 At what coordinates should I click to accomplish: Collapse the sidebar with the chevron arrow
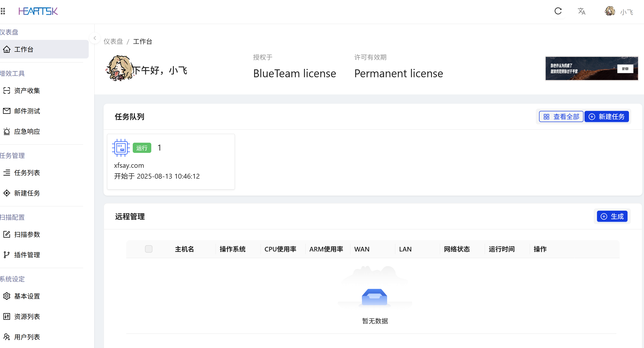[x=95, y=38]
